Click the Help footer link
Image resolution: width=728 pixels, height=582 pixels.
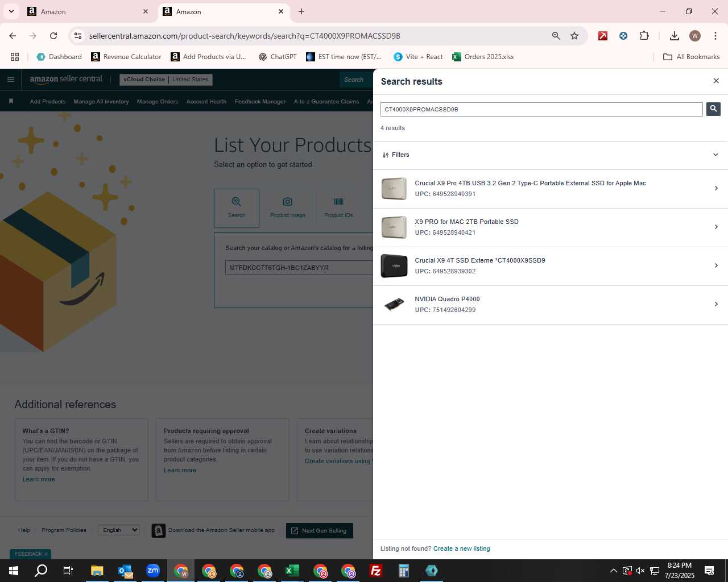tap(24, 530)
